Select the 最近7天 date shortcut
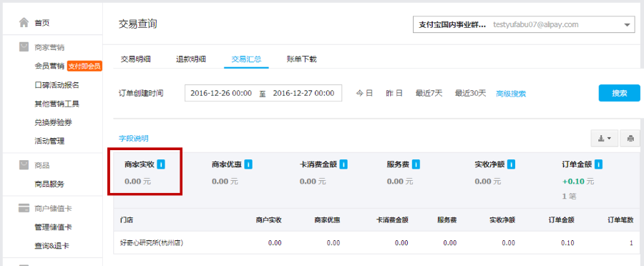The image size is (644, 266). point(429,93)
